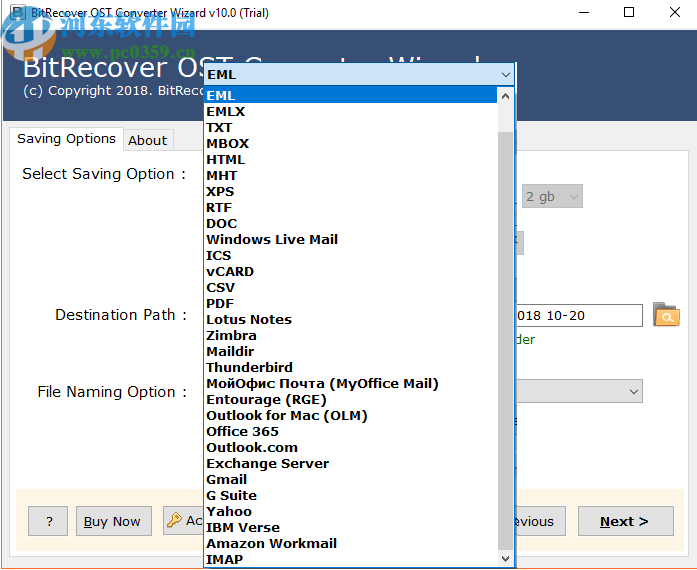Choose RTF in the list
Screen dimensions: 697x570
pos(350,207)
